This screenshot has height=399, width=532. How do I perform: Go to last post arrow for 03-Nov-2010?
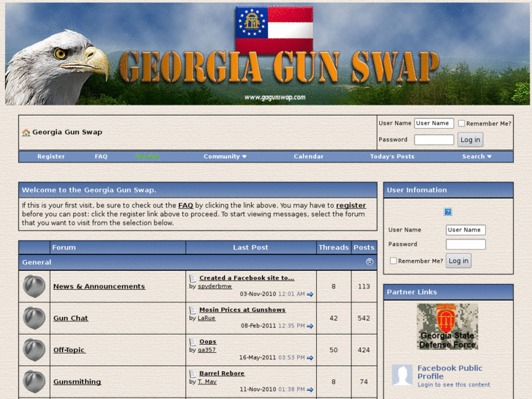pos(310,294)
